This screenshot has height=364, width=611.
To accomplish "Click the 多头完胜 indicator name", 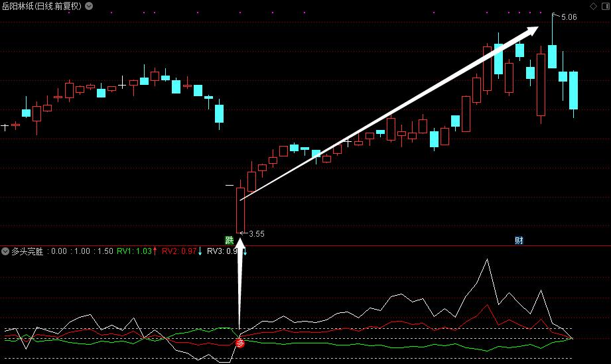I will coord(27,251).
